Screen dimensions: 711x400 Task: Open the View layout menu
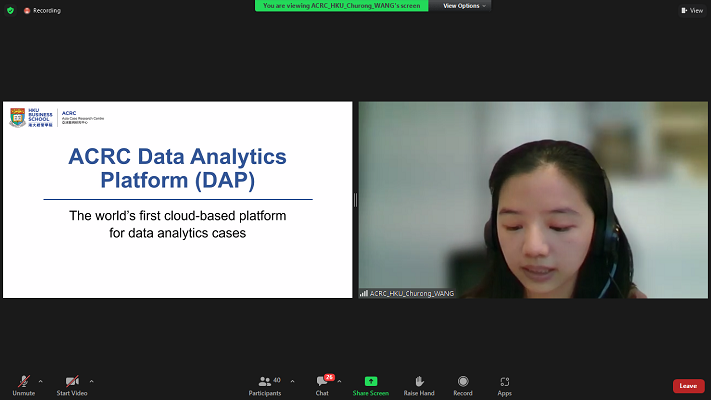click(692, 10)
